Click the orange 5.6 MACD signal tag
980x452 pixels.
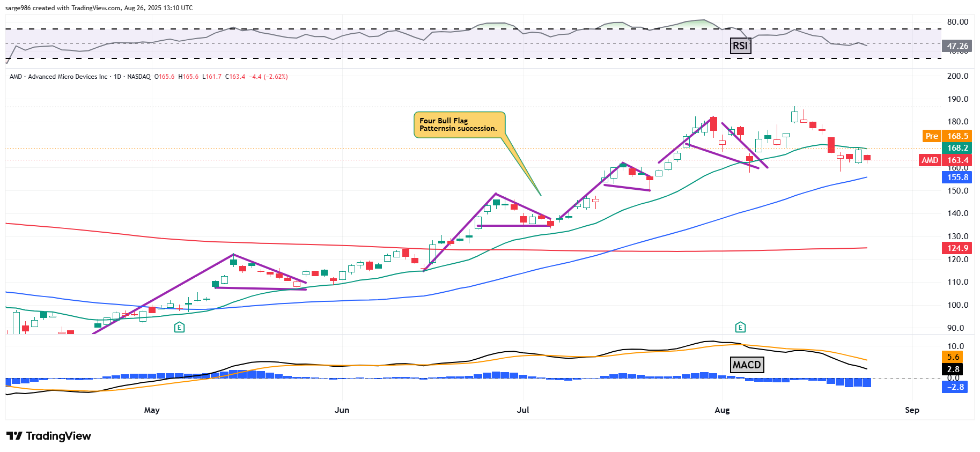[x=953, y=357]
